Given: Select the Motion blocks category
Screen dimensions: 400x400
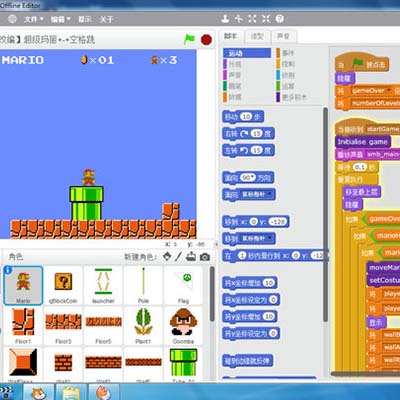Looking at the screenshot, I should coord(247,53).
